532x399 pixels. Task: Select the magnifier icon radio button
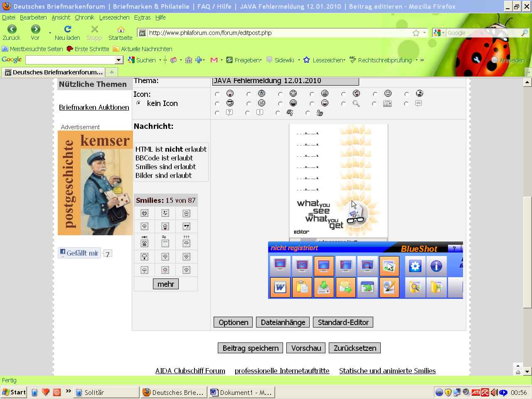pyautogui.click(x=343, y=103)
